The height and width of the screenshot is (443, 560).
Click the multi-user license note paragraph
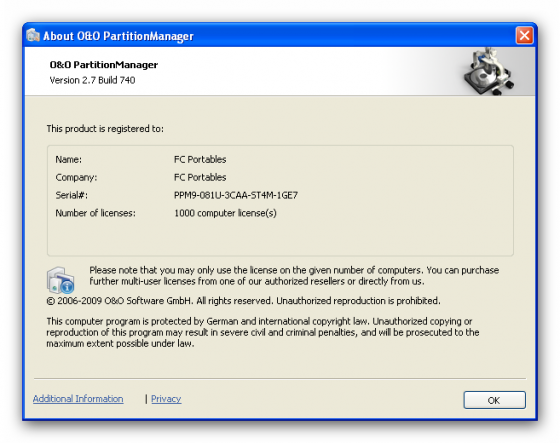294,275
